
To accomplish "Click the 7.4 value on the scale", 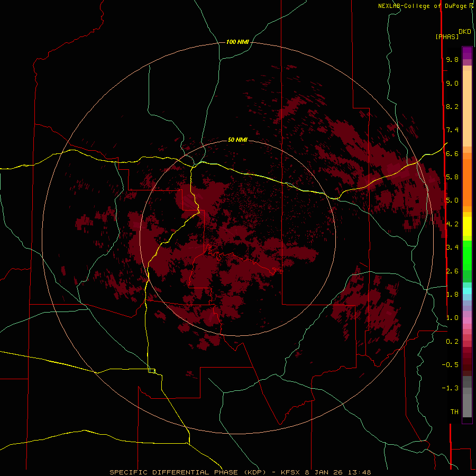I will coord(452,130).
